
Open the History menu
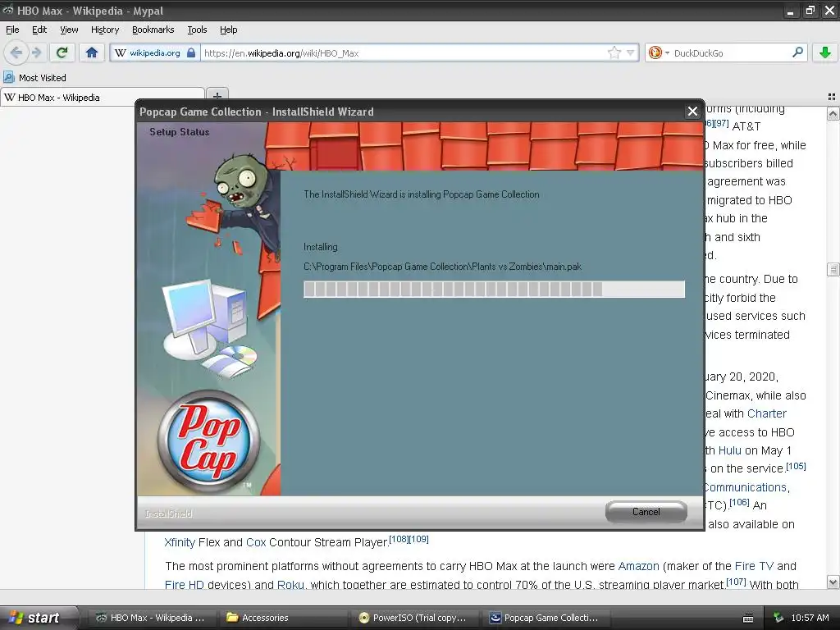click(104, 30)
